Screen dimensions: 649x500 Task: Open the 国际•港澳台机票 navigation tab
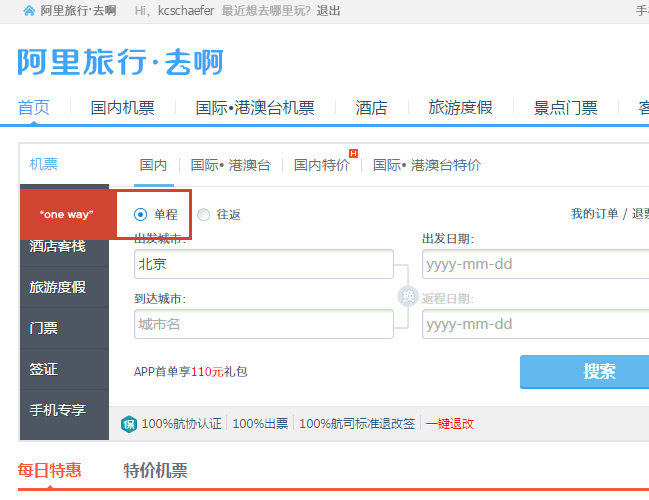pyautogui.click(x=255, y=108)
